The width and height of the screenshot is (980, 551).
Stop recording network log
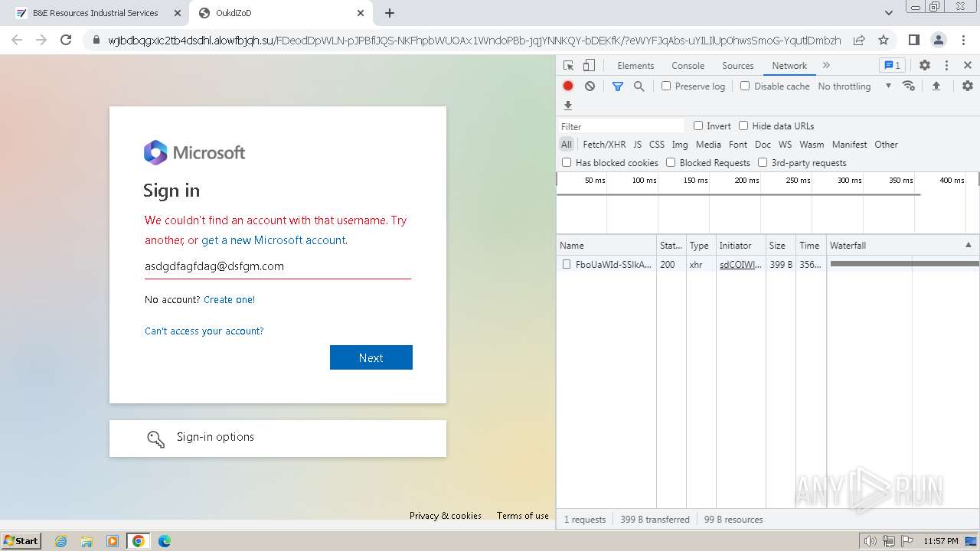(568, 86)
